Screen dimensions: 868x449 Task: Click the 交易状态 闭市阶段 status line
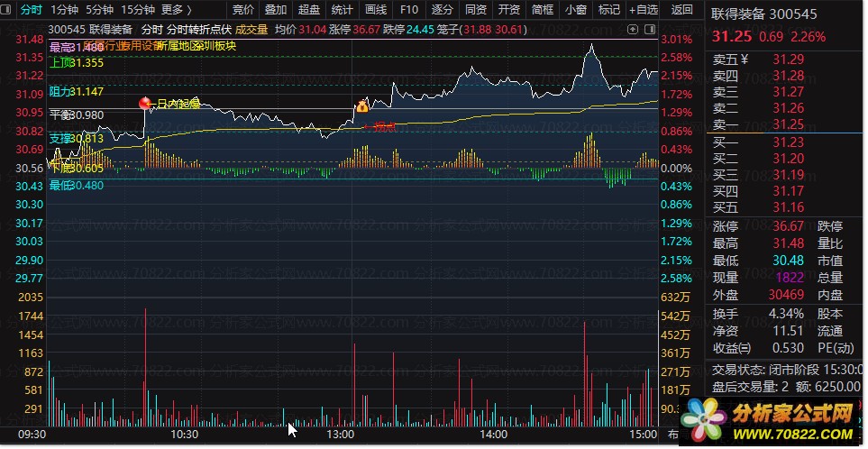click(787, 370)
